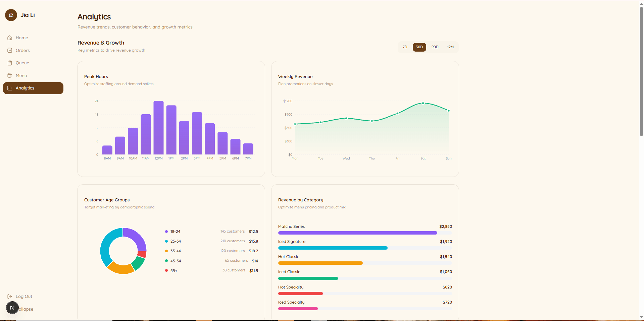This screenshot has height=321, width=644.
Task: Click the purple 18-24 donut segment
Action: click(137, 237)
